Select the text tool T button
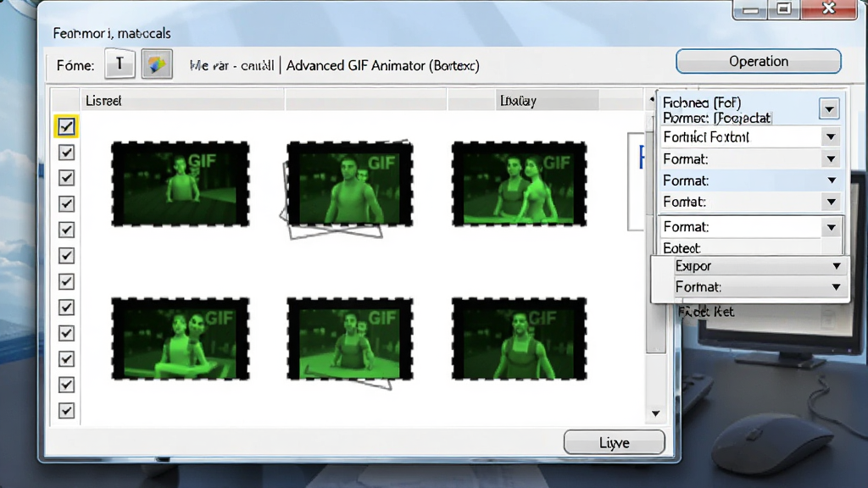 (x=120, y=64)
